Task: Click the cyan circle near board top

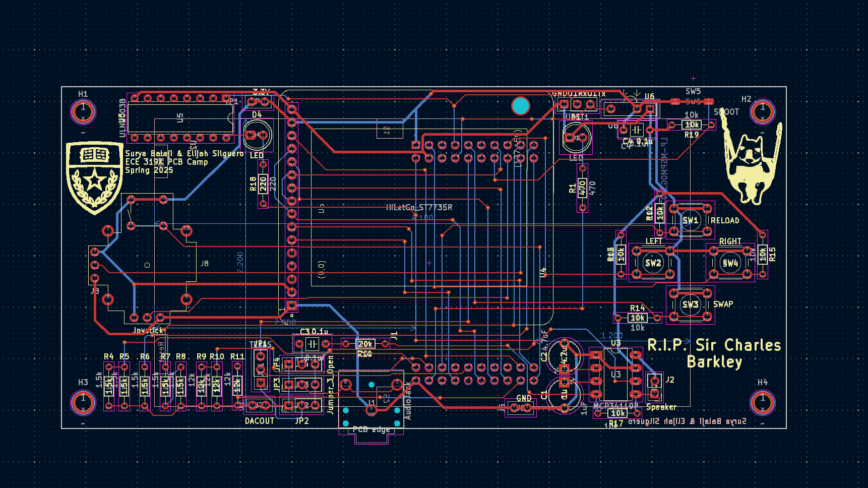Action: click(521, 106)
